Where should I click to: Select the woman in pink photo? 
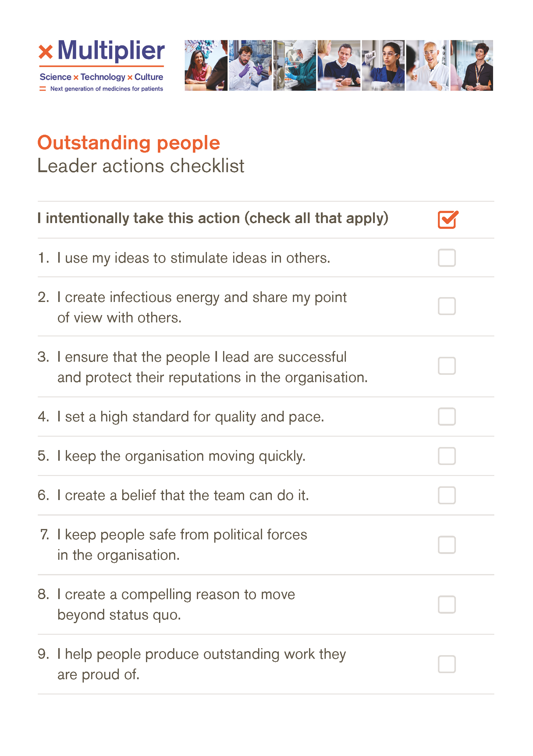pos(206,65)
